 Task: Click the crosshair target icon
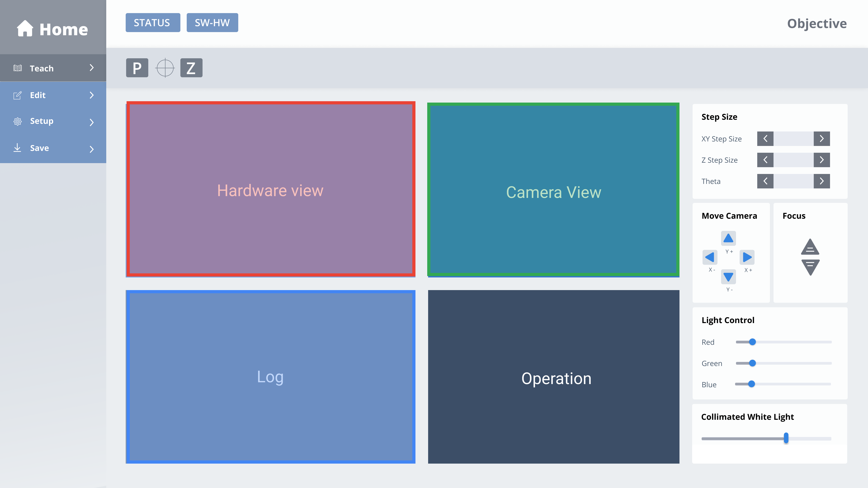(x=165, y=68)
